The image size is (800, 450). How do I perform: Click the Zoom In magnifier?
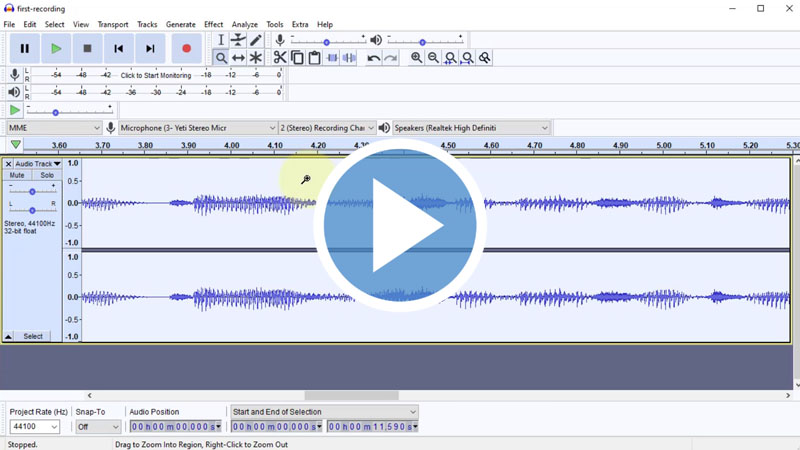416,58
